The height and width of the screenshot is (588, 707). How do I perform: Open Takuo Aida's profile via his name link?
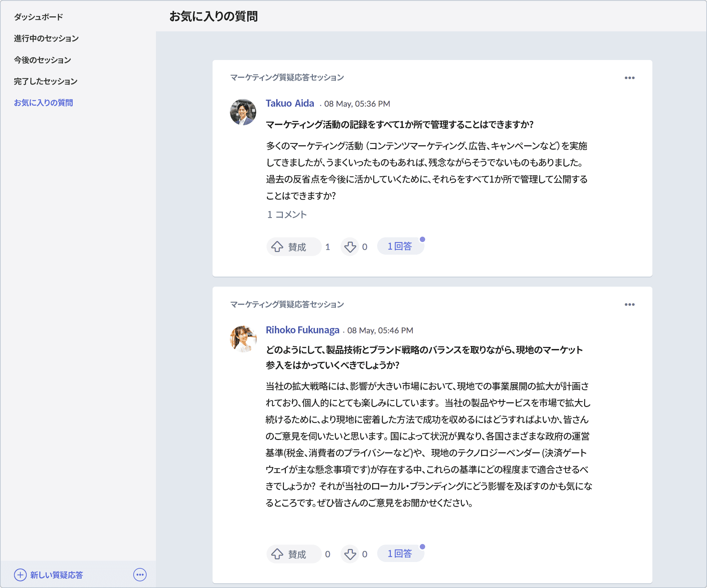coord(290,103)
